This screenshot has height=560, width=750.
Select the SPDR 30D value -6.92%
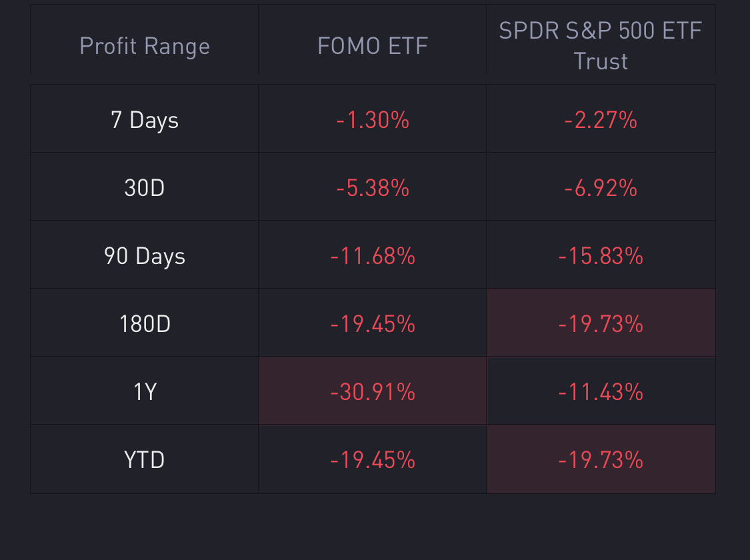[x=601, y=188]
